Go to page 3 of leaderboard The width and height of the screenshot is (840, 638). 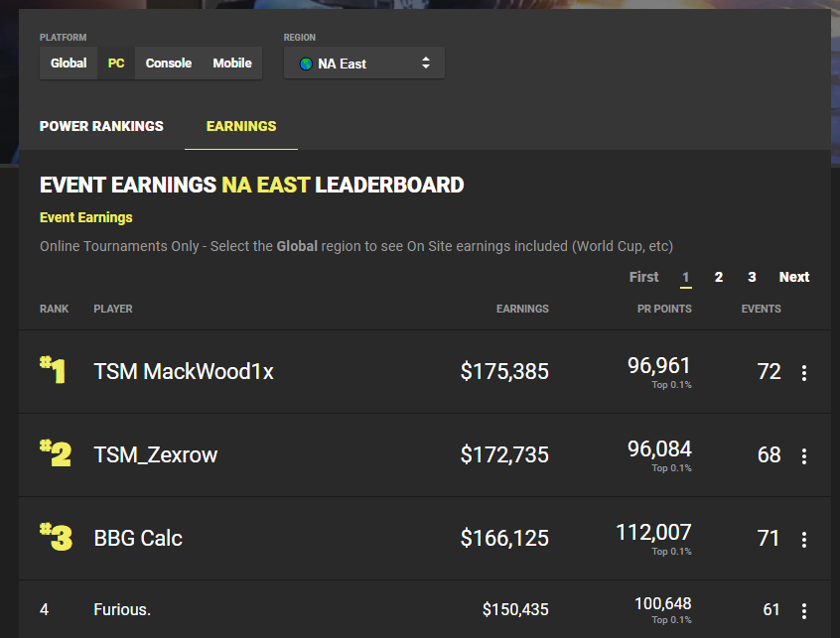[x=753, y=277]
